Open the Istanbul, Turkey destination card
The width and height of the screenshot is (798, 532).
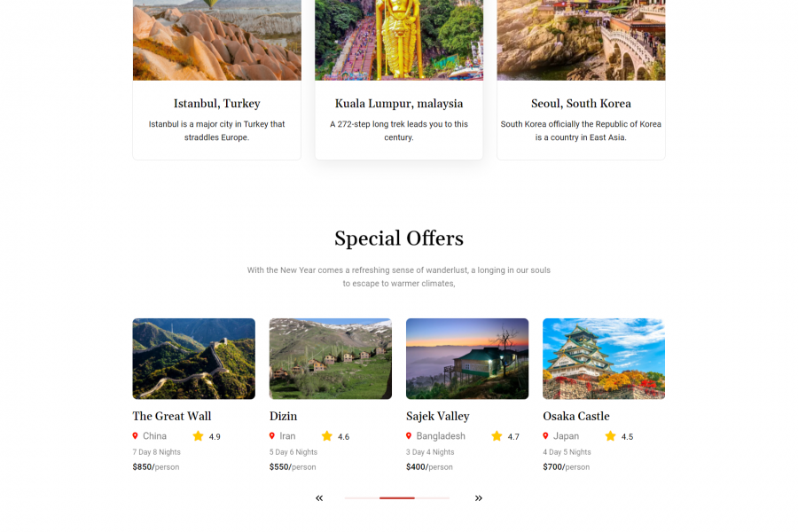click(x=217, y=80)
